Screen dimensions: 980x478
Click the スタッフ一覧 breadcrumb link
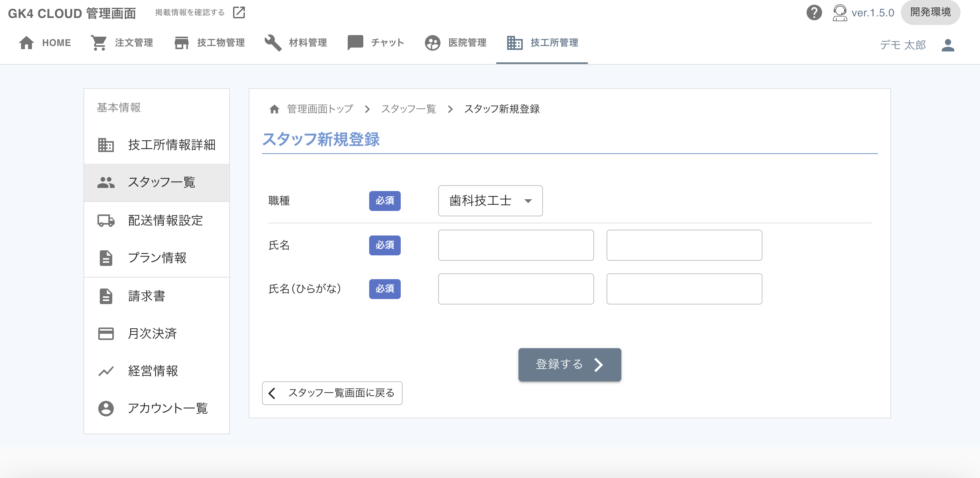408,109
